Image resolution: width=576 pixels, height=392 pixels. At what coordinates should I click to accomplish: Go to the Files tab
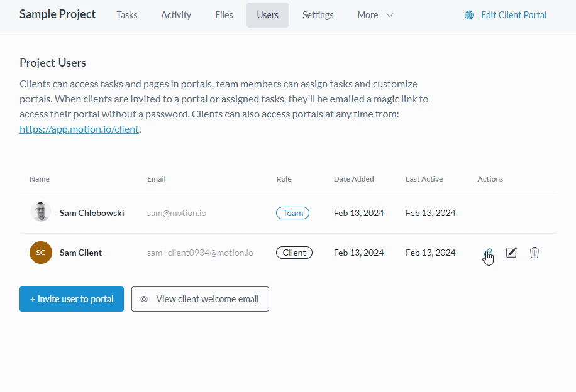coord(224,15)
